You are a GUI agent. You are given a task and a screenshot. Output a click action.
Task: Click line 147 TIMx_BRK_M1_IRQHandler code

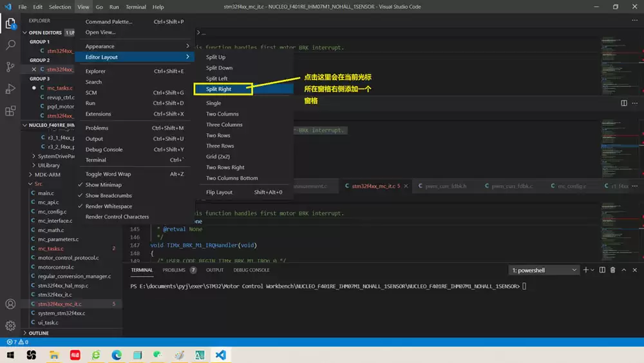tap(204, 246)
